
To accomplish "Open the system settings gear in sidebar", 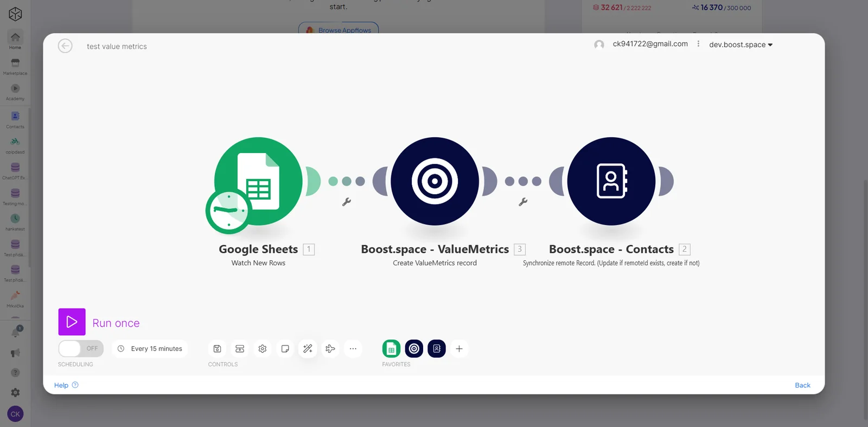I will click(x=15, y=392).
